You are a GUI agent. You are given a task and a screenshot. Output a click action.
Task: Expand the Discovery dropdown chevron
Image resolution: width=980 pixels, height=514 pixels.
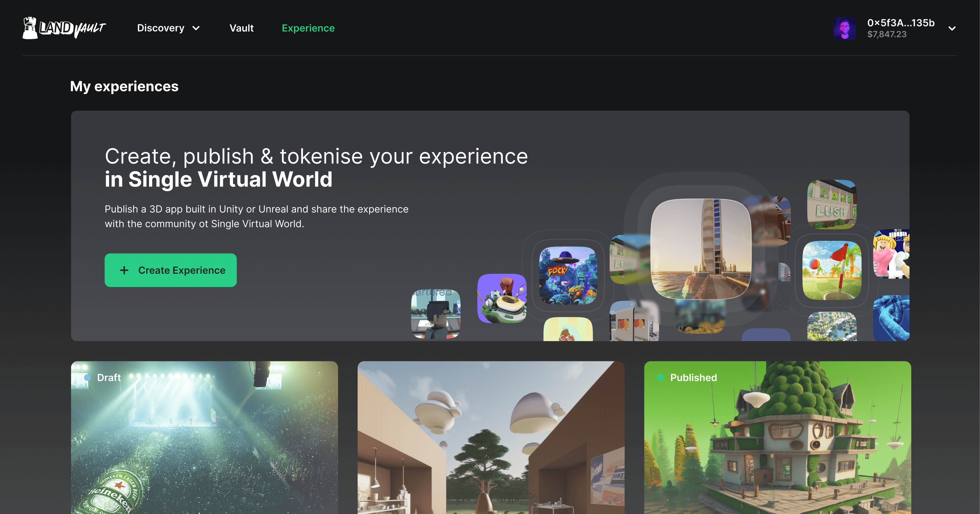pos(196,28)
